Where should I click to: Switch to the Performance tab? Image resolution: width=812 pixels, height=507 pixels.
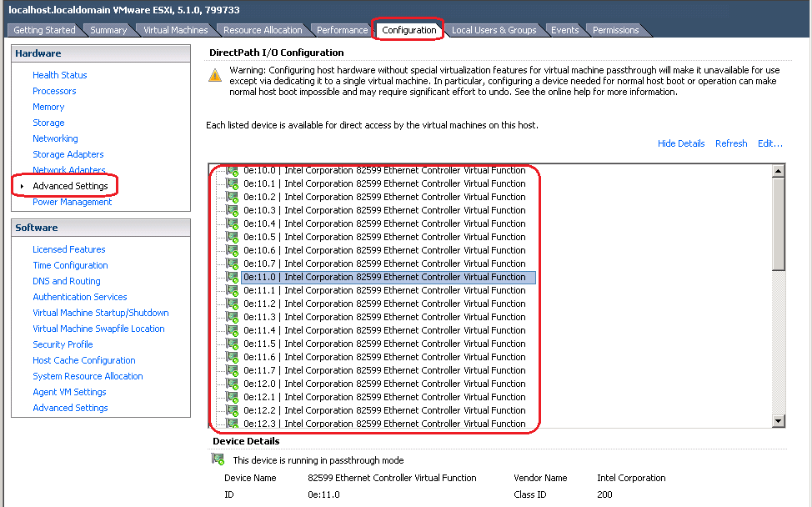pyautogui.click(x=342, y=30)
